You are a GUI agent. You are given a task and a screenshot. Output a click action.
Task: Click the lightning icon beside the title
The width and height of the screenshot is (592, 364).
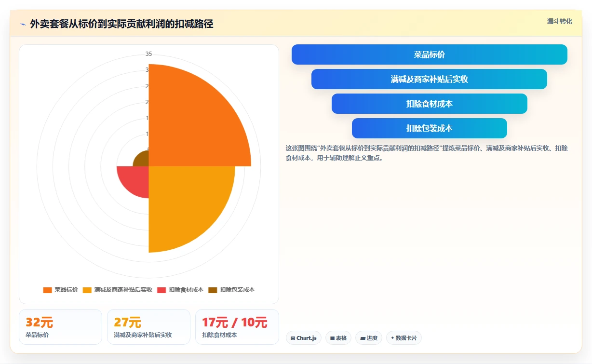(x=23, y=24)
